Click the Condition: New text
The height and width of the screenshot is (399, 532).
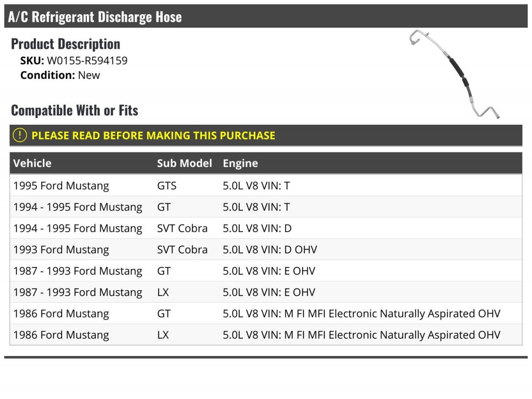click(x=60, y=75)
